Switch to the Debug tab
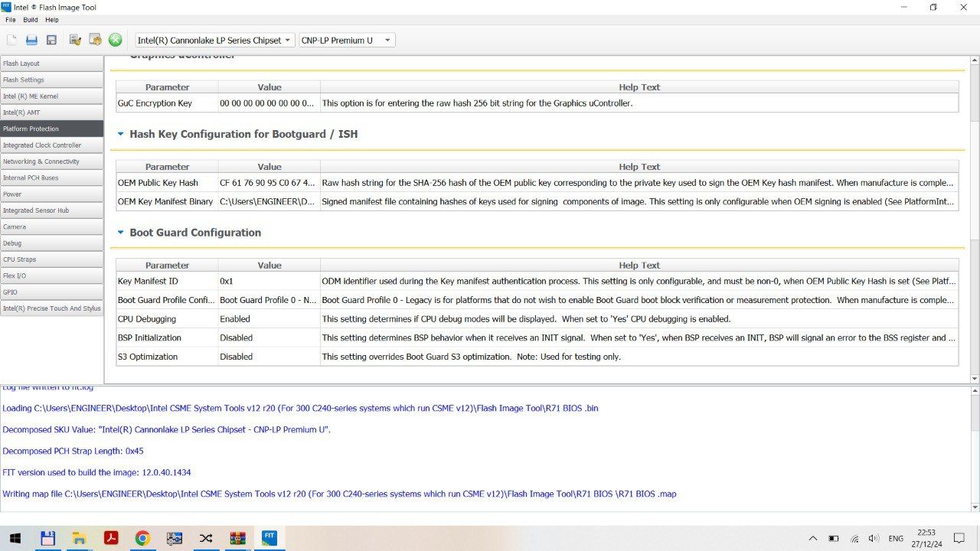The height and width of the screenshot is (551, 980). (51, 243)
